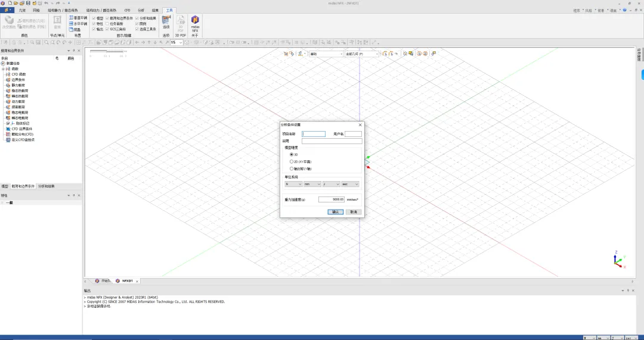Open the 载荷和边界条件 panel options arrow
The image size is (644, 340).
[69, 51]
